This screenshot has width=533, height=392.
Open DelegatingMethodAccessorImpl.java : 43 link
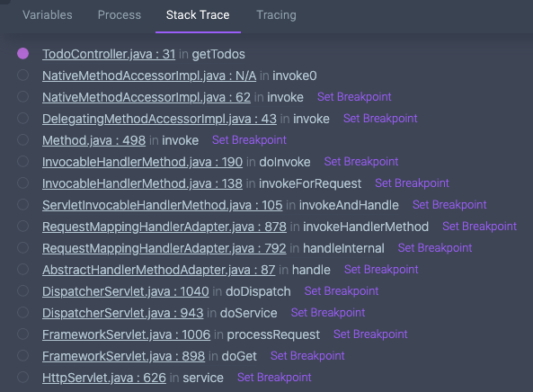click(159, 119)
